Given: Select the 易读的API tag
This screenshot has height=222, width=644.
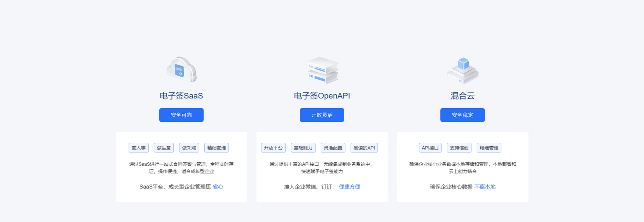Looking at the screenshot, I should coord(364,148).
